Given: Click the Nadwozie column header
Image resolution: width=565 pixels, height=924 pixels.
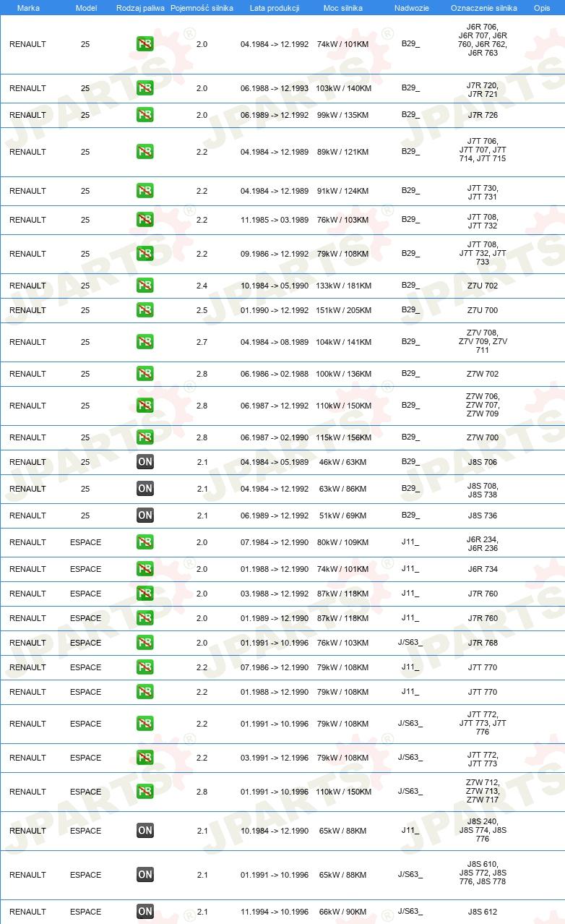Looking at the screenshot, I should [x=411, y=7].
